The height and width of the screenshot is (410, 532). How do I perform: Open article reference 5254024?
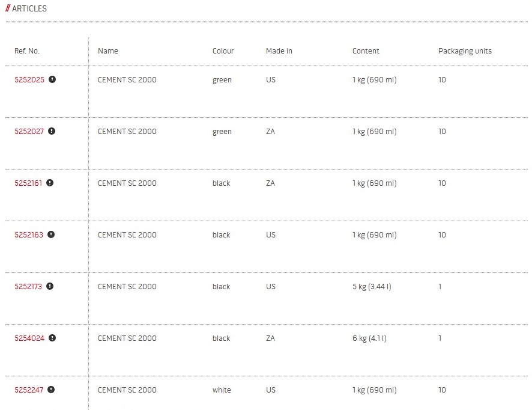click(x=29, y=338)
